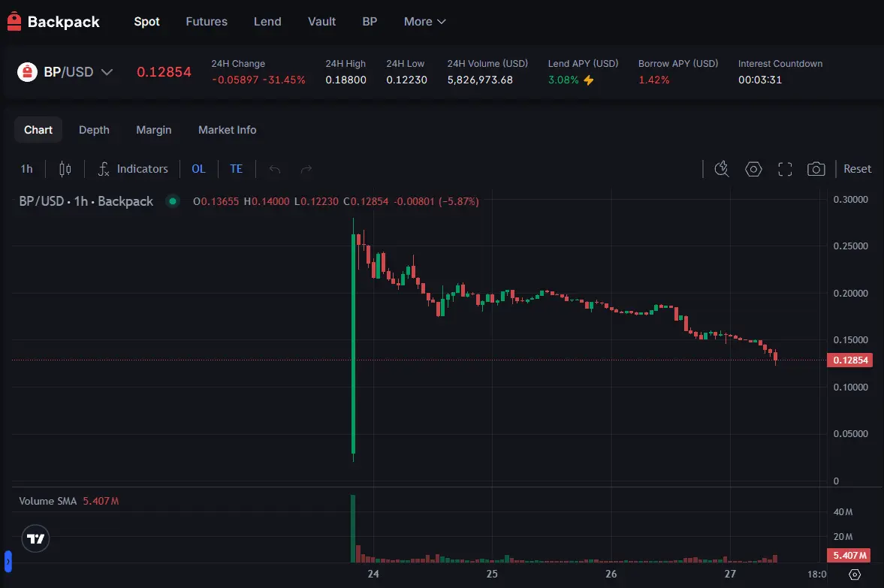Enter fullscreen chart mode
This screenshot has height=588, width=884.
pyautogui.click(x=785, y=169)
